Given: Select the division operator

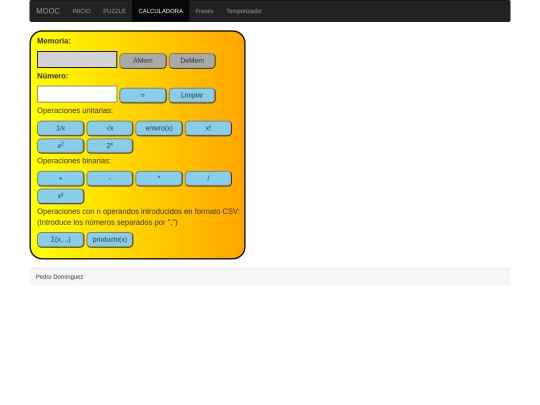Looking at the screenshot, I should (x=208, y=178).
